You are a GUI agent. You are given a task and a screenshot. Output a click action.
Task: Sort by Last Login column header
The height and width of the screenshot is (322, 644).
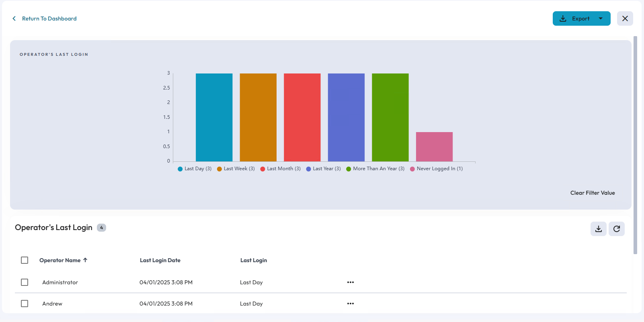click(253, 260)
